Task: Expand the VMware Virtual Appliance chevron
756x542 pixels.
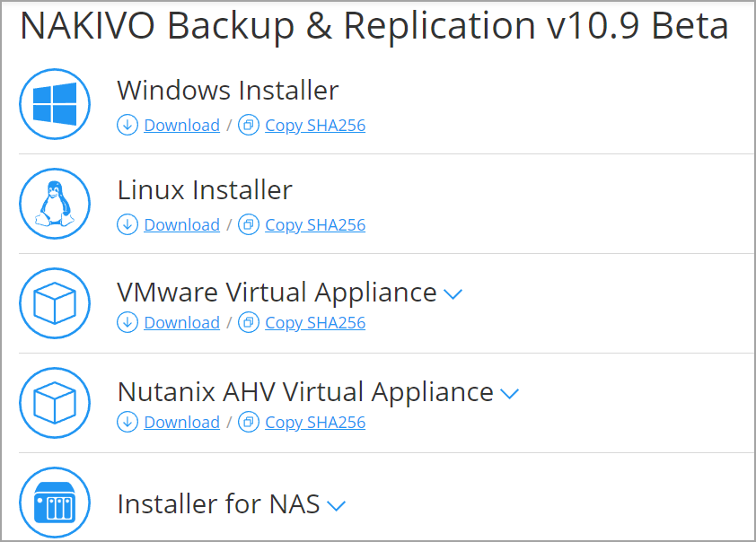Action: (453, 294)
